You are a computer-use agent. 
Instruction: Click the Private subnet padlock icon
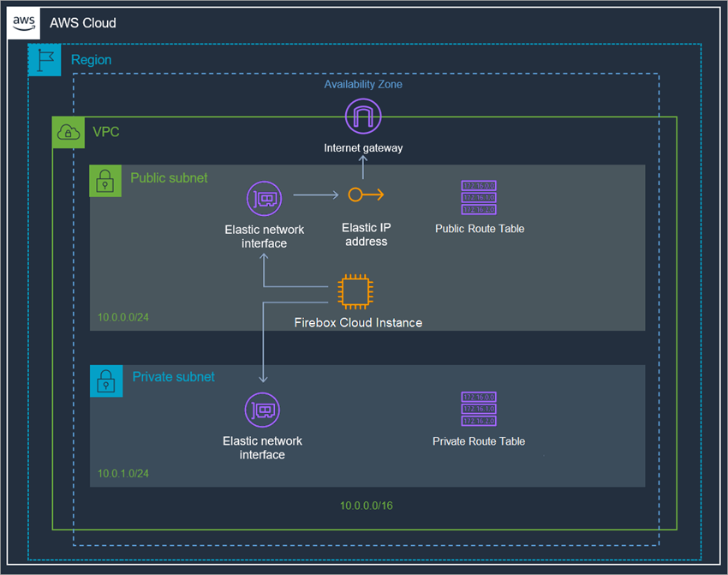(x=105, y=380)
